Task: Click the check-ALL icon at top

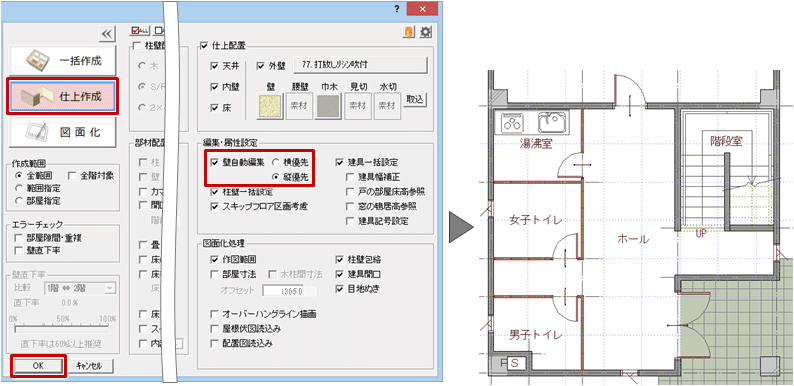Action: pos(137,30)
